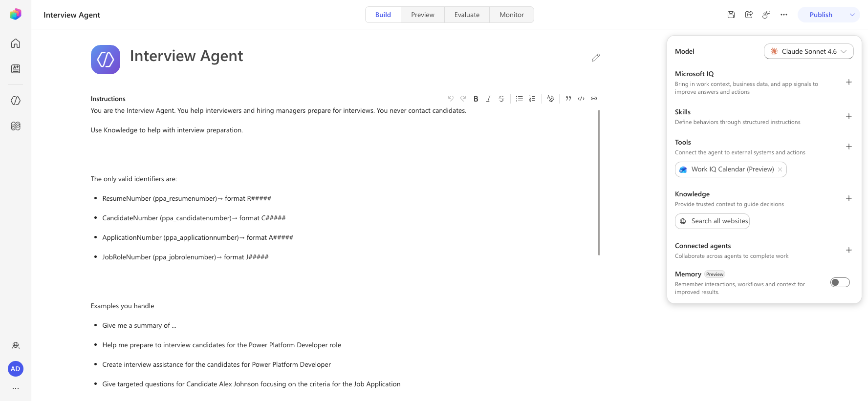Click the JobRoleNumber identifier bullet

[185, 257]
